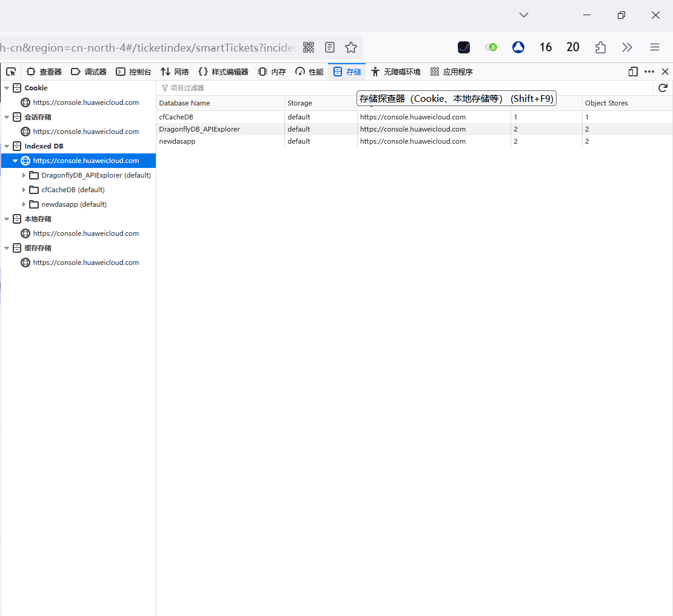Open the 查看器 inspector tab
673x616 pixels.
coord(44,72)
